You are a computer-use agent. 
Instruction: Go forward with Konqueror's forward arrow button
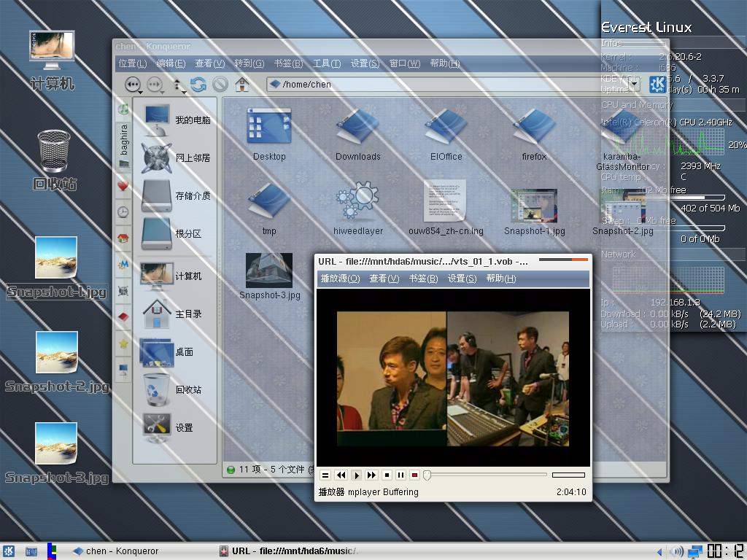pos(154,85)
